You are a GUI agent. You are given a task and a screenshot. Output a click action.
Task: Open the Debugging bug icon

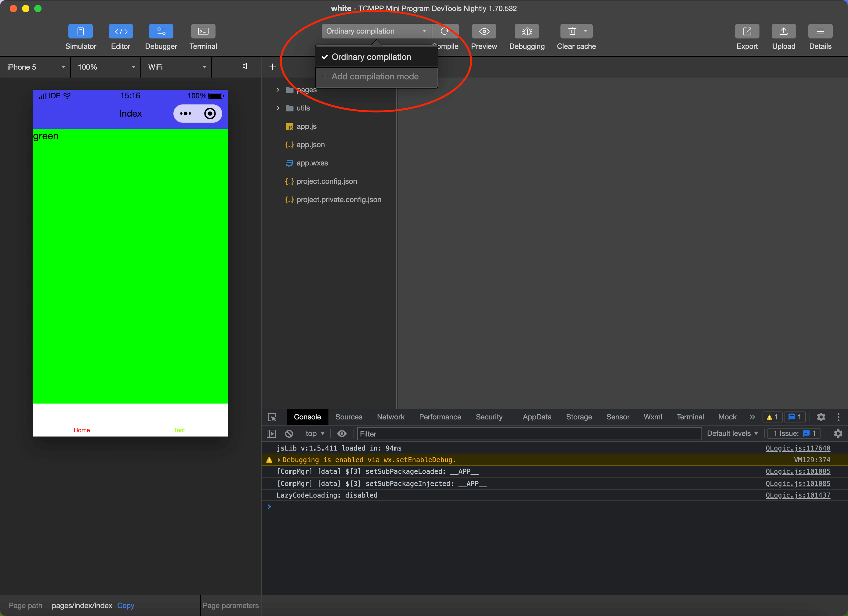[x=527, y=31]
